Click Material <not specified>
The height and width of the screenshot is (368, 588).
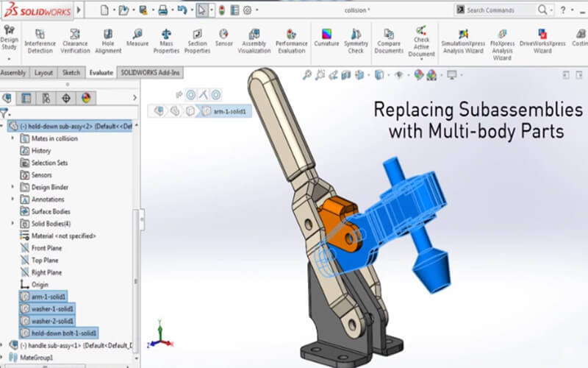(58, 236)
